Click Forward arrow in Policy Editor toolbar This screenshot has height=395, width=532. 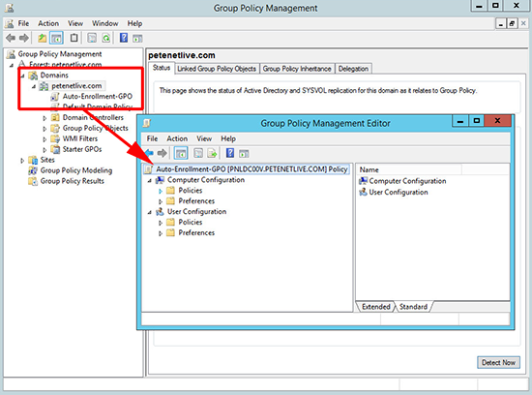(163, 153)
